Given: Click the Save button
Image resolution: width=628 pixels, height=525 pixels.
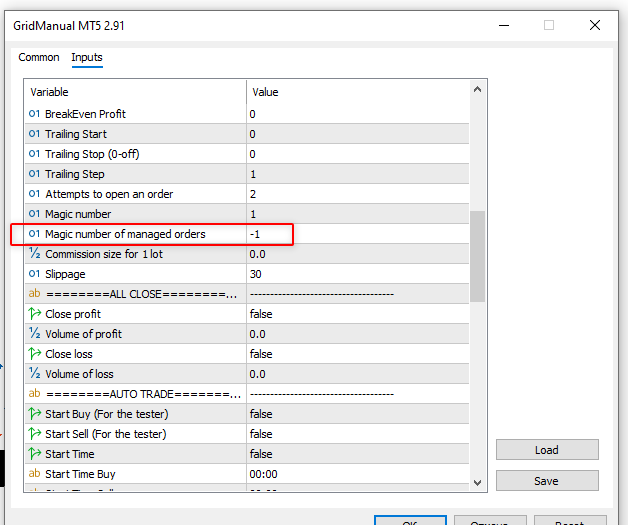Looking at the screenshot, I should point(547,481).
